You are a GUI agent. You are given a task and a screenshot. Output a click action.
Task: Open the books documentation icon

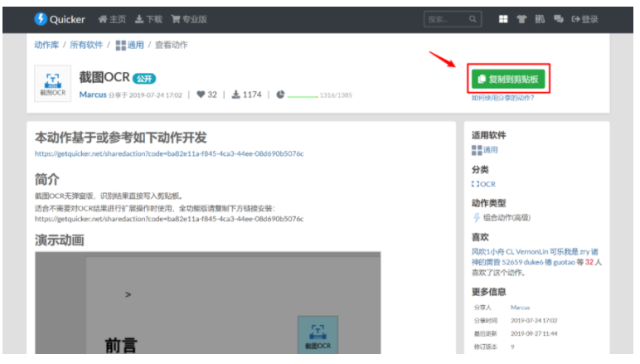540,19
